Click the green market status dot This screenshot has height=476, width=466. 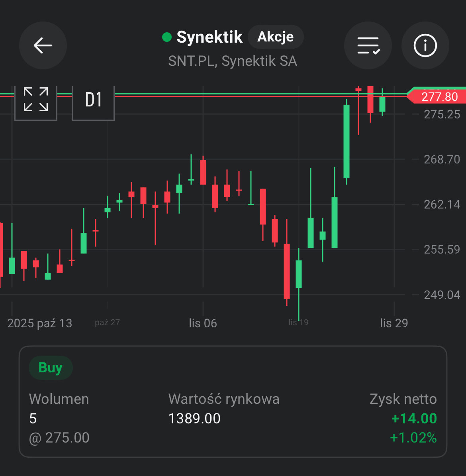(x=167, y=37)
